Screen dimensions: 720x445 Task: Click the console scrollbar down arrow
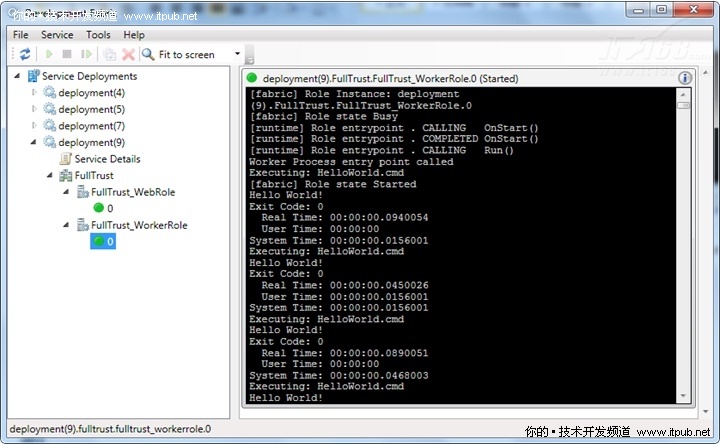[683, 395]
